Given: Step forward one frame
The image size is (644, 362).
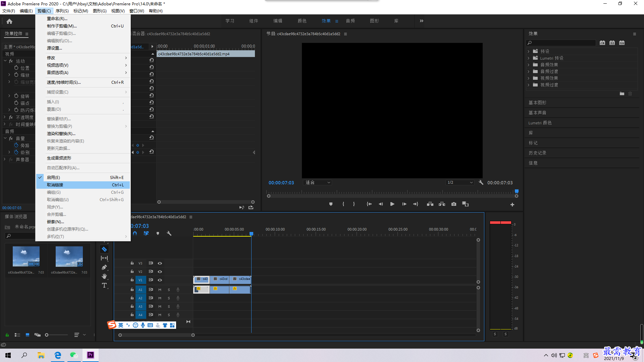Looking at the screenshot, I should pos(404,204).
